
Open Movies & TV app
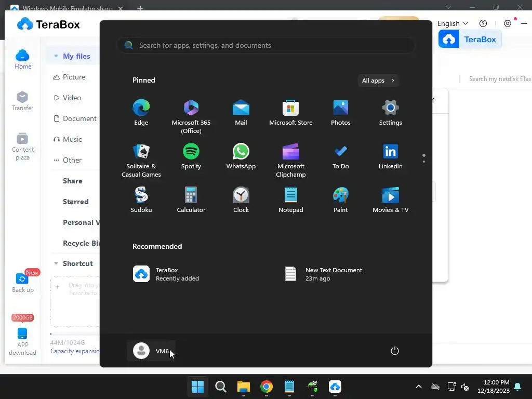(x=391, y=200)
